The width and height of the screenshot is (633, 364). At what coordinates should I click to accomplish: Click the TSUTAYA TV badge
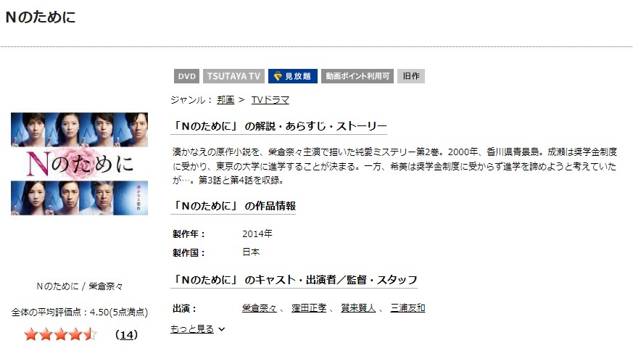click(233, 76)
